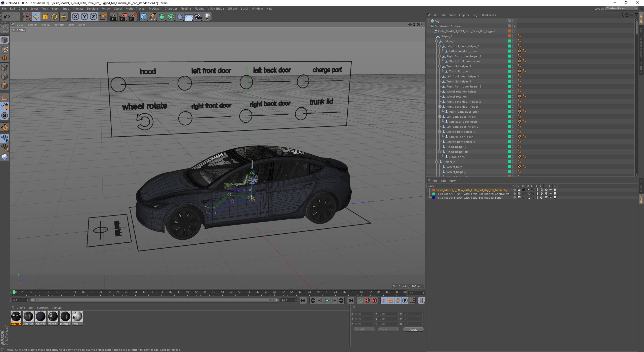
Task: Open the Python script icon
Action: pos(5,157)
